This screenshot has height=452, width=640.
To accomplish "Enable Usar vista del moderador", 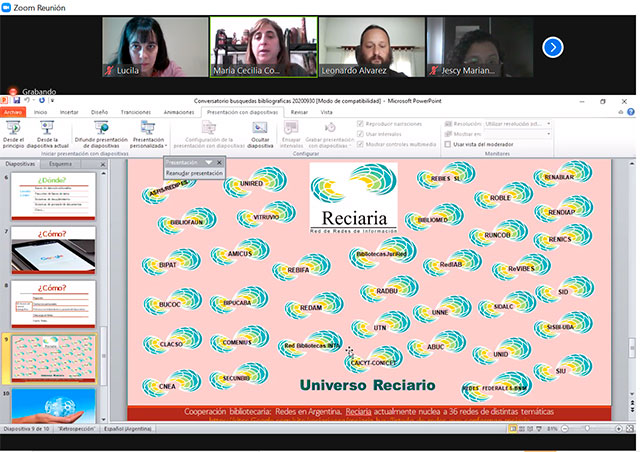I will pos(448,144).
